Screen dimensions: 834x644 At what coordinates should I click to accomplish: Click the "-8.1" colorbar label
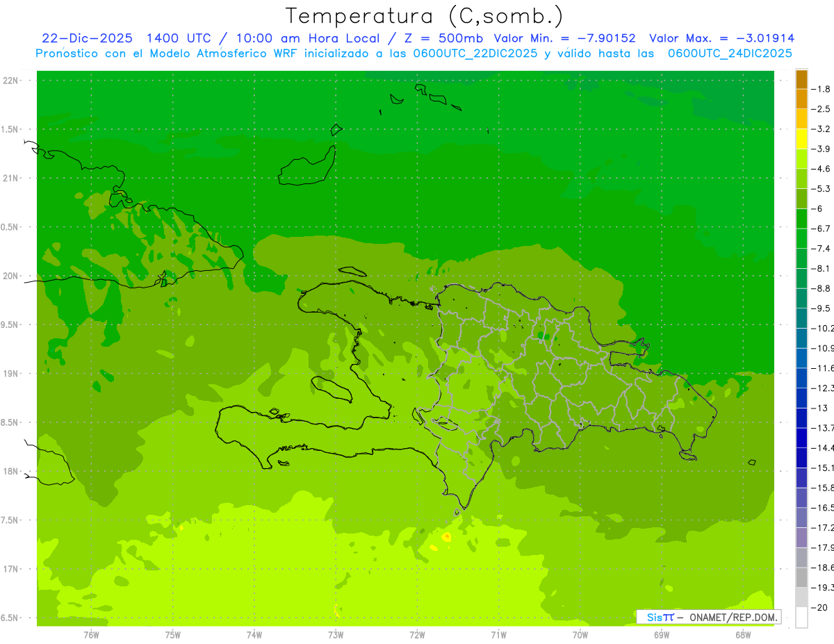821,268
